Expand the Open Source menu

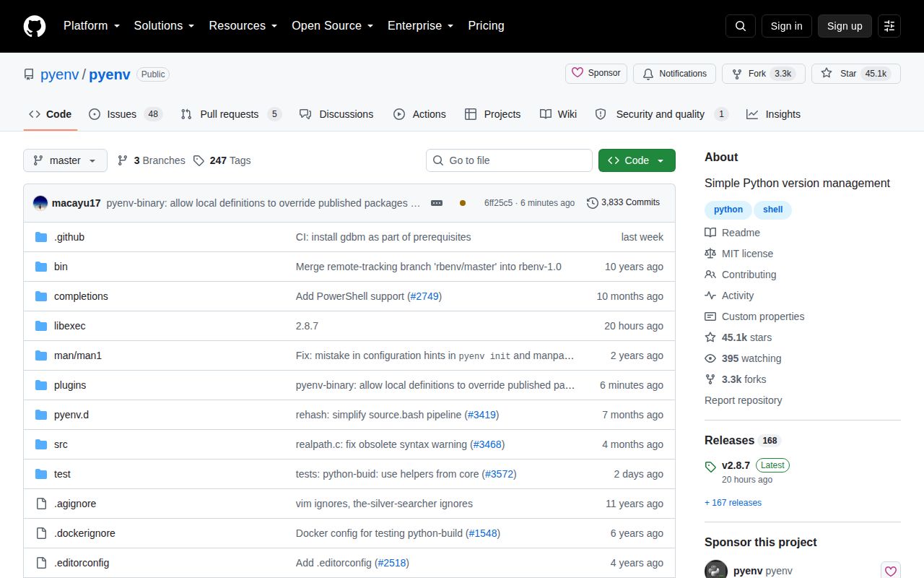(x=332, y=25)
